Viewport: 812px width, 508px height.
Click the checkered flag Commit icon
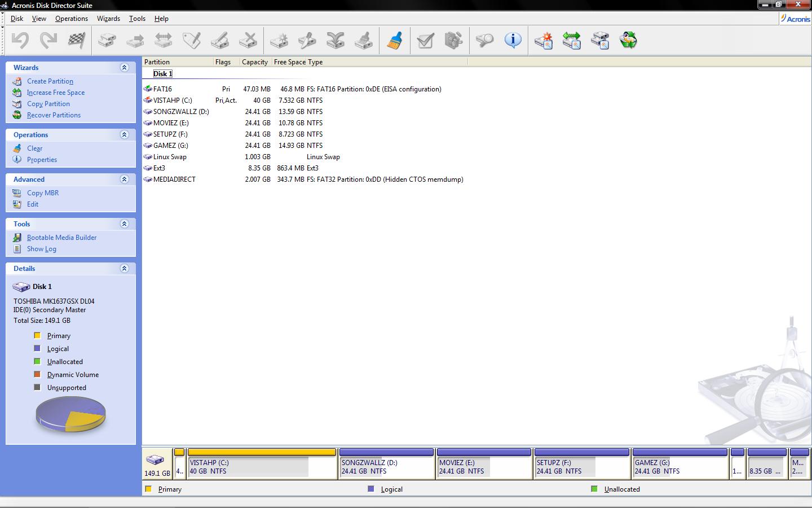pos(77,40)
